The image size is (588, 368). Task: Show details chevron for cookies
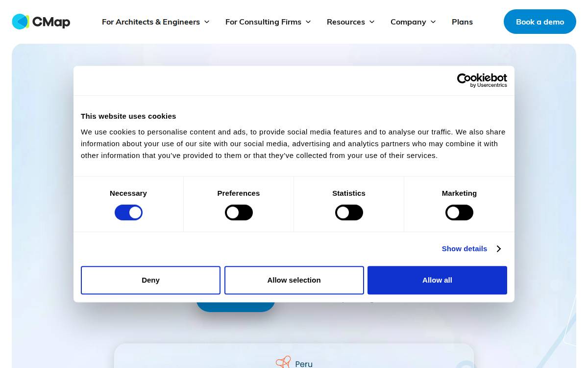point(498,249)
